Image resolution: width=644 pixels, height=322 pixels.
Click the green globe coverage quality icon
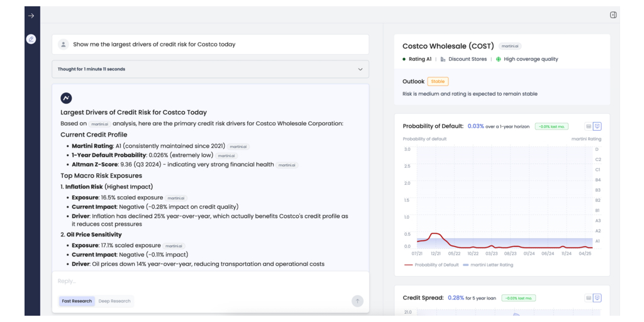pos(498,59)
